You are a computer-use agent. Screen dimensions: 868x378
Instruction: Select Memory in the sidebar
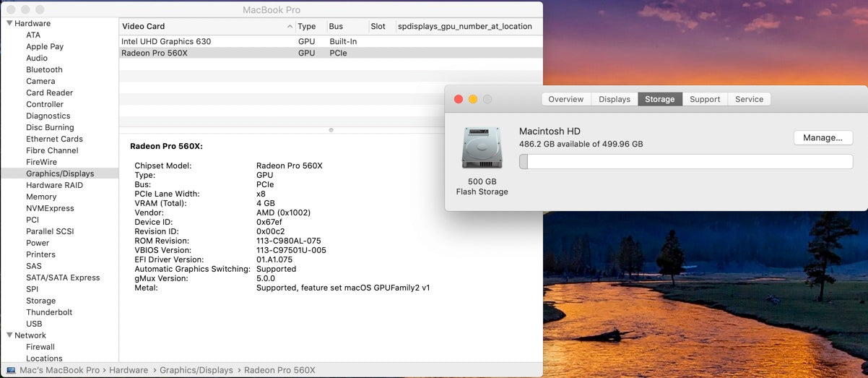click(41, 197)
